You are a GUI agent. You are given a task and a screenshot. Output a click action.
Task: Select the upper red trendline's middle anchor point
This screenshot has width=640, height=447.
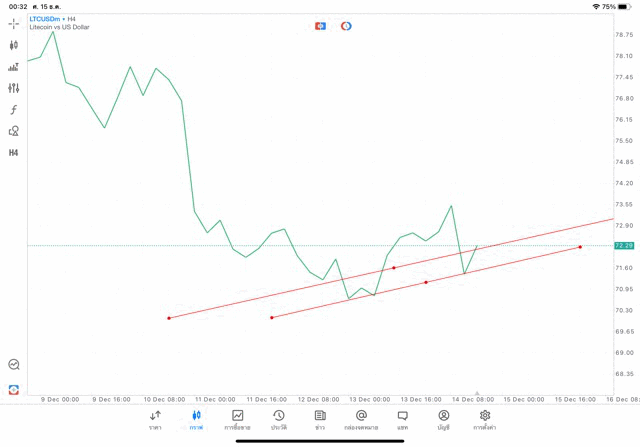point(394,268)
